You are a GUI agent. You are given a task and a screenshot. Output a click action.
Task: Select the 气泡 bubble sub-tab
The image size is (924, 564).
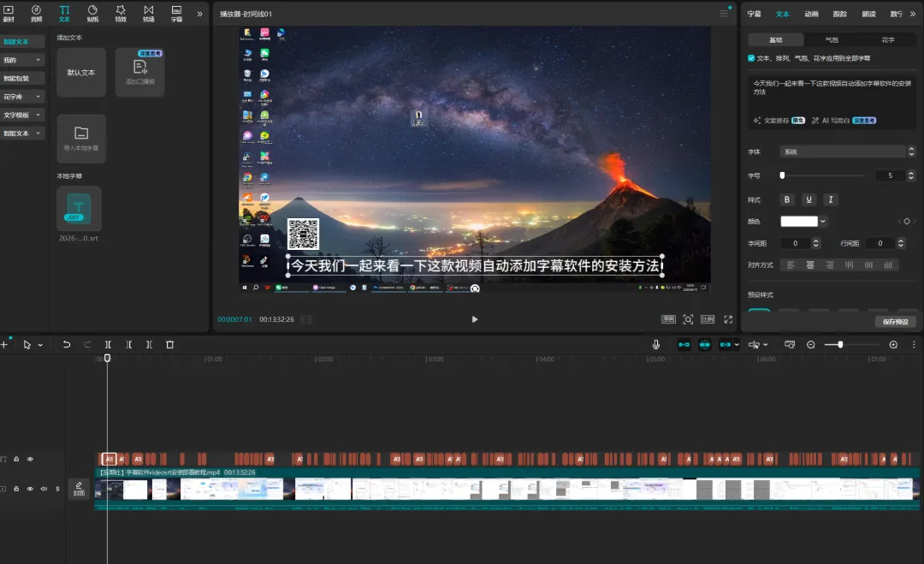pos(832,40)
